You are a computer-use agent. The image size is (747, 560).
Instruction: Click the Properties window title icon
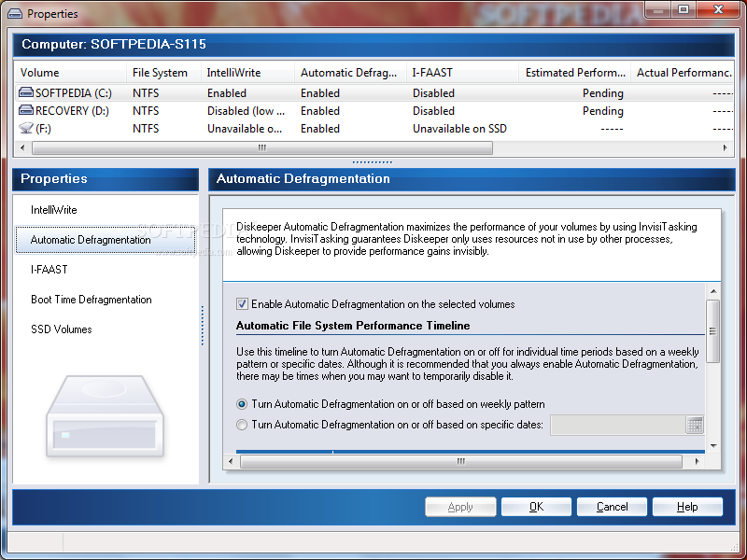(x=15, y=14)
